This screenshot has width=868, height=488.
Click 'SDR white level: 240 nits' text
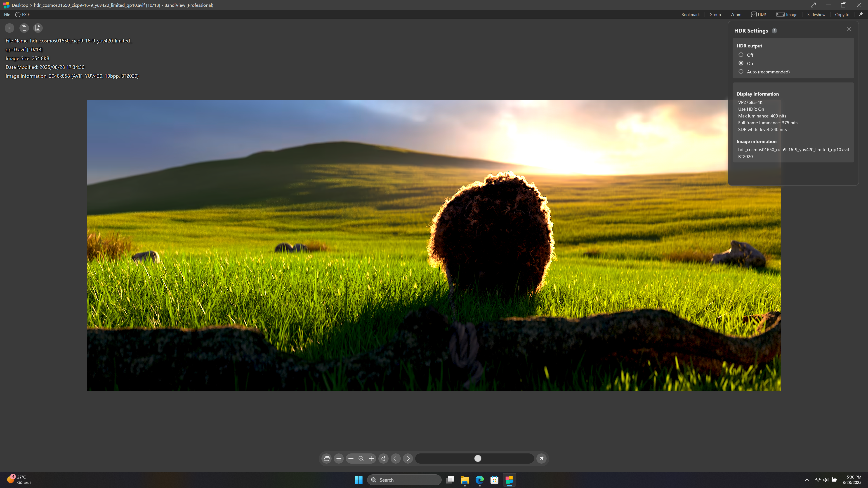(x=762, y=129)
